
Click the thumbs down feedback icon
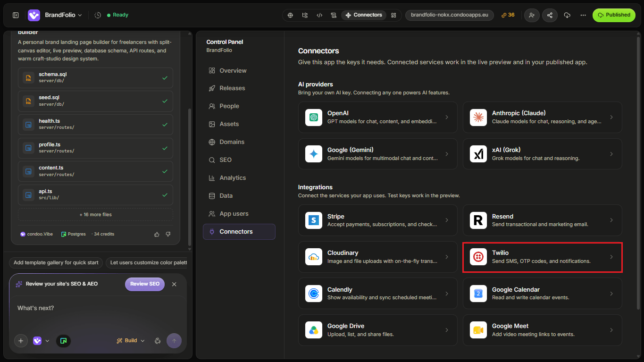168,234
